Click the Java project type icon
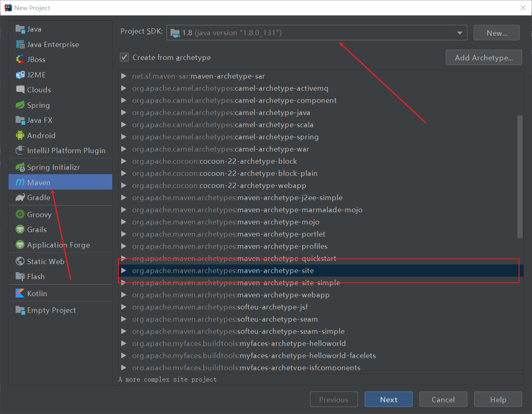This screenshot has width=532, height=414. (x=20, y=29)
